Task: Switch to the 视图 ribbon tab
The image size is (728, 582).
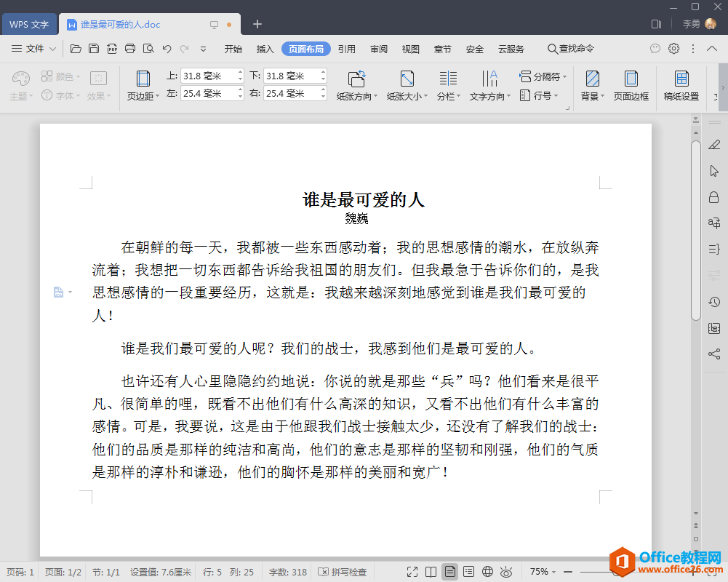Action: click(x=410, y=49)
